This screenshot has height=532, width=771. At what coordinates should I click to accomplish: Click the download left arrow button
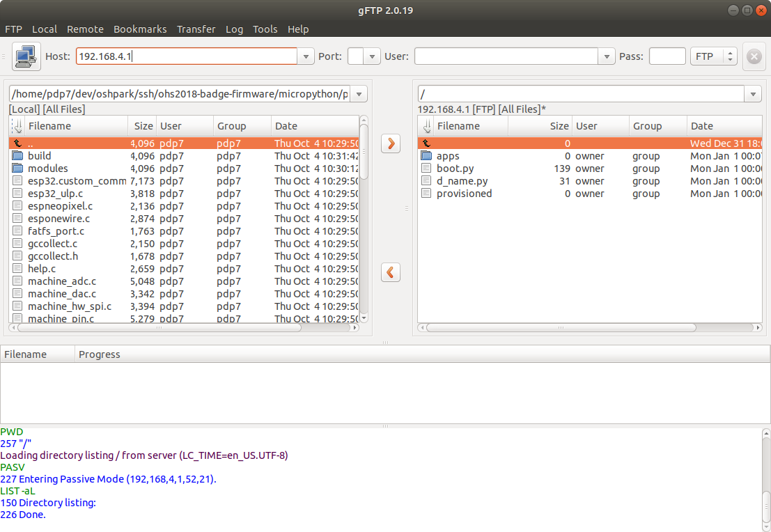(x=391, y=272)
